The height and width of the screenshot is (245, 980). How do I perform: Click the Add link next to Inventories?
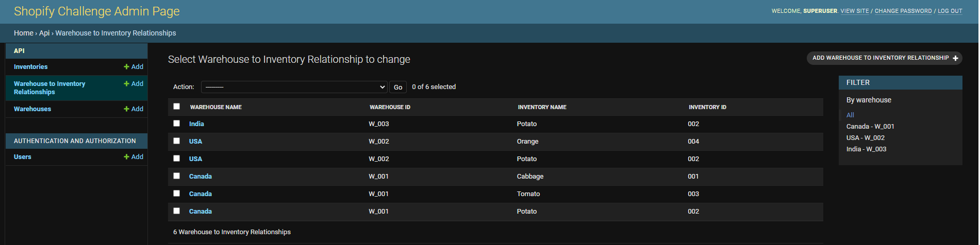(x=134, y=67)
